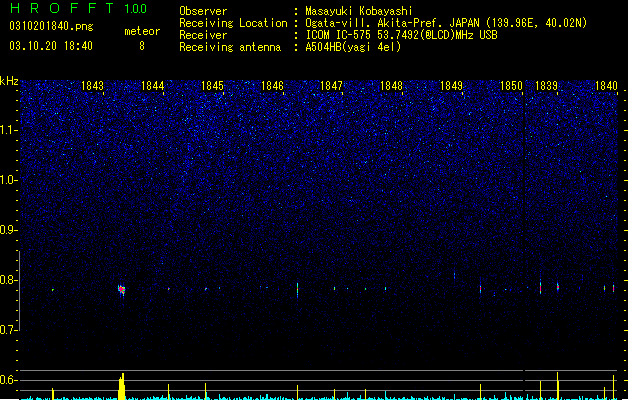Click the 1.1 kHz frequency axis label
629x400 pixels.
(8, 130)
